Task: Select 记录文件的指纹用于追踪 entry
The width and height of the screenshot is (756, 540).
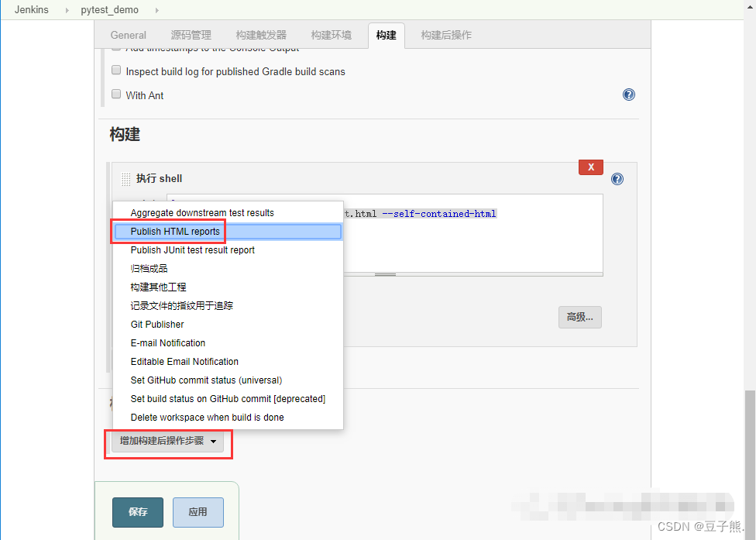Action: (x=228, y=306)
